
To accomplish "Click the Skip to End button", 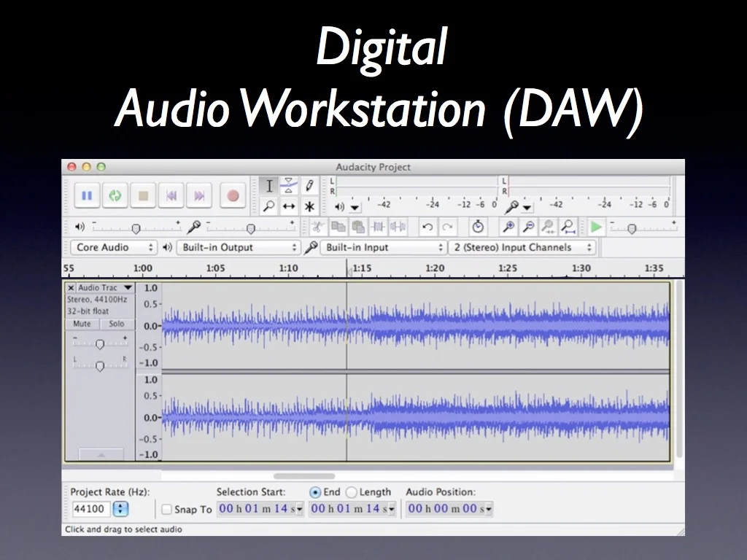I will tap(199, 195).
